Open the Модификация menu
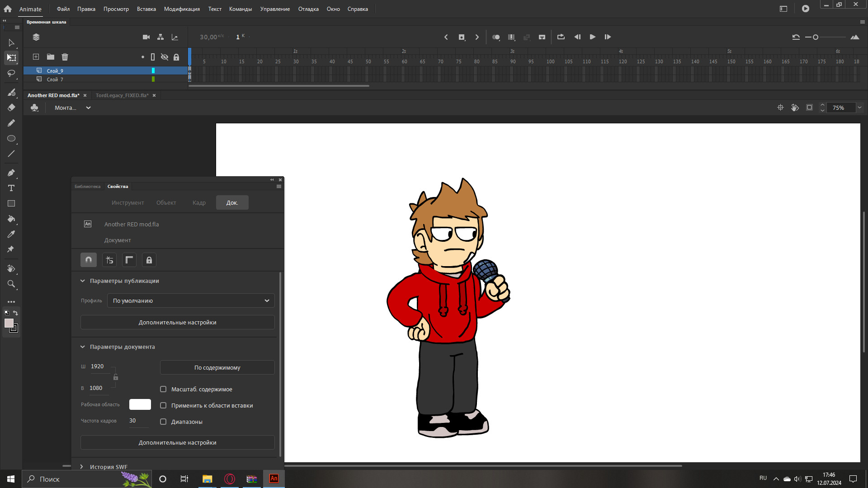The width and height of the screenshot is (868, 488). point(182,9)
